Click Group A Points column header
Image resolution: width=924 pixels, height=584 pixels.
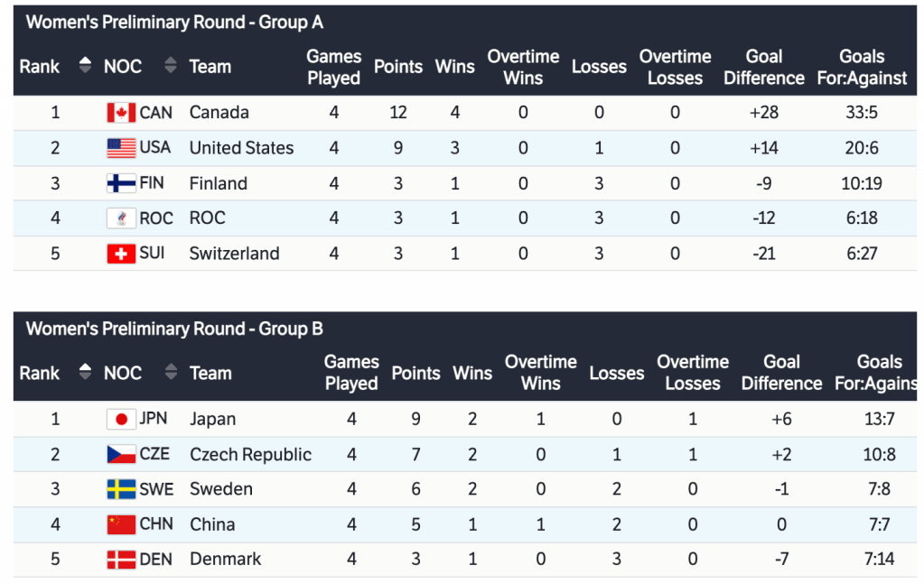(398, 67)
